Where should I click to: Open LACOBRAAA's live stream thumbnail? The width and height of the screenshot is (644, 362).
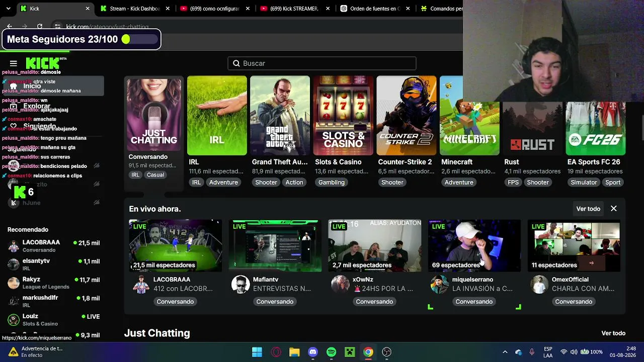pyautogui.click(x=175, y=246)
